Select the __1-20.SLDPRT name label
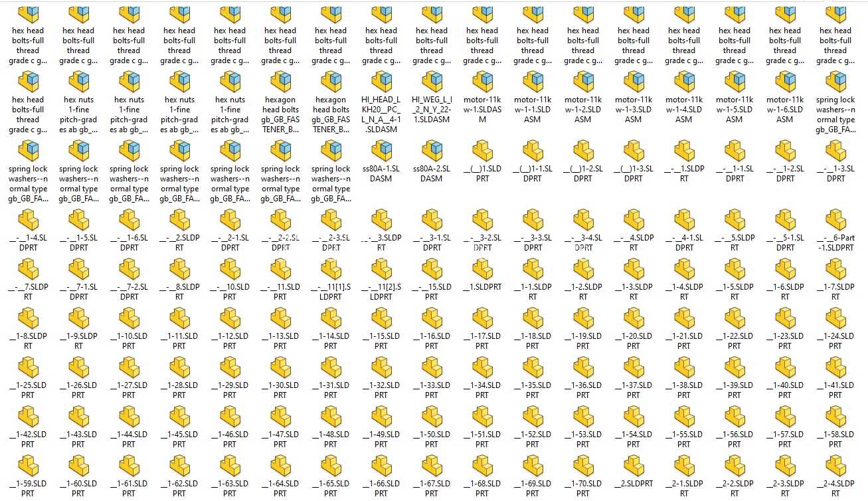 coord(634,341)
